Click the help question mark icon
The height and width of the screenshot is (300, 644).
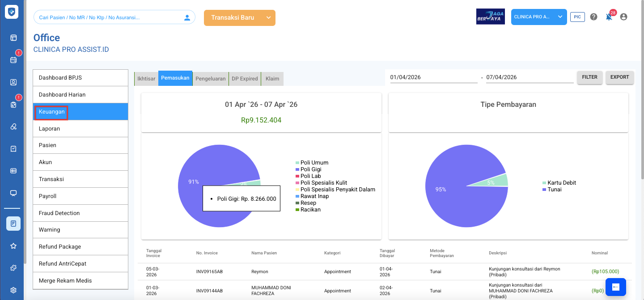[x=593, y=17]
